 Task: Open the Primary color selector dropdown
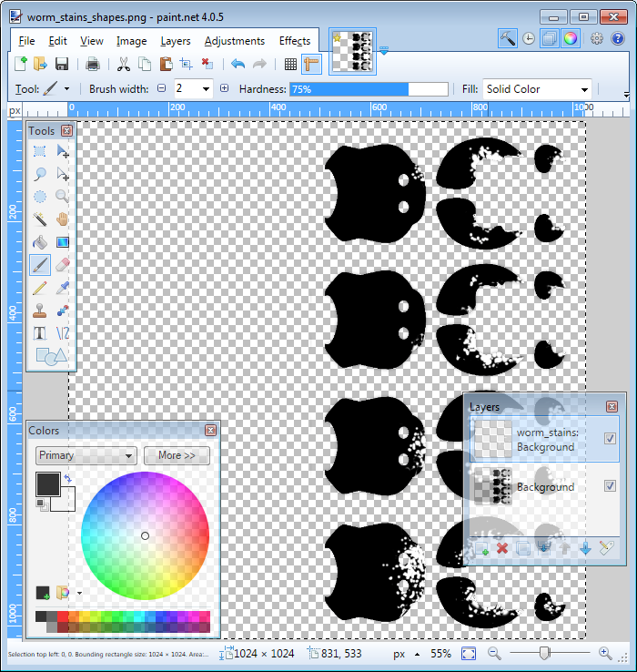click(x=86, y=455)
